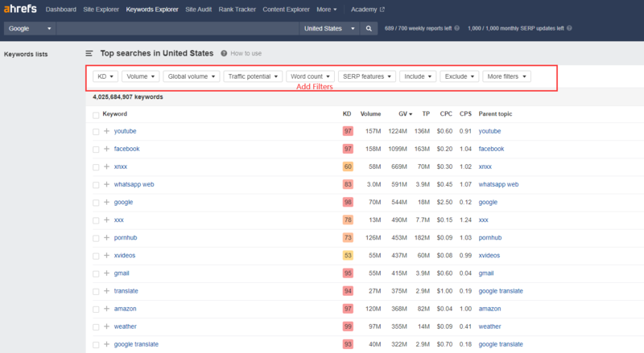
Task: Click the Ahrefs logo
Action: [20, 9]
